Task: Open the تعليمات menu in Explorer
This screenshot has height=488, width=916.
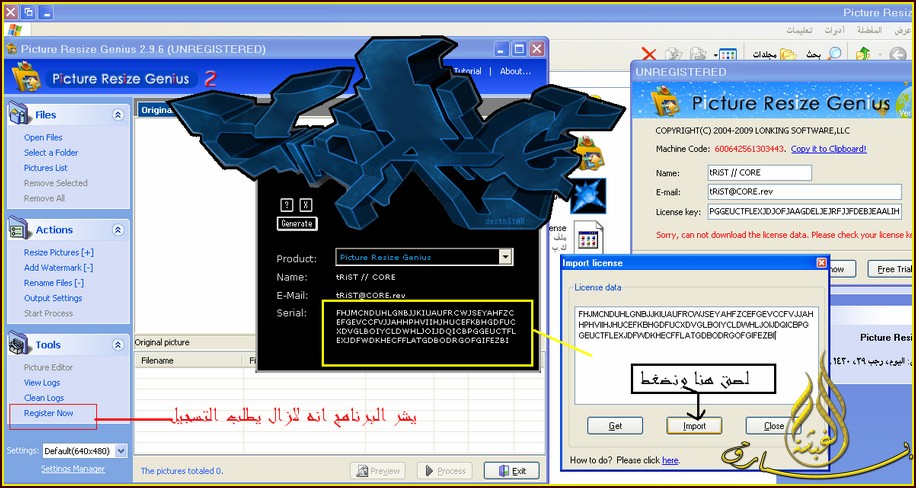Action: tap(801, 30)
